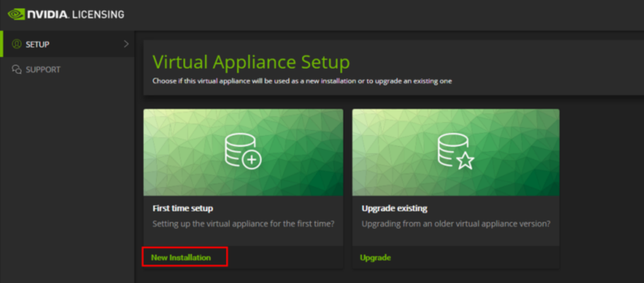The image size is (644, 283).
Task: Click the "Choose if this virtual appliance" subtitle
Action: (302, 81)
